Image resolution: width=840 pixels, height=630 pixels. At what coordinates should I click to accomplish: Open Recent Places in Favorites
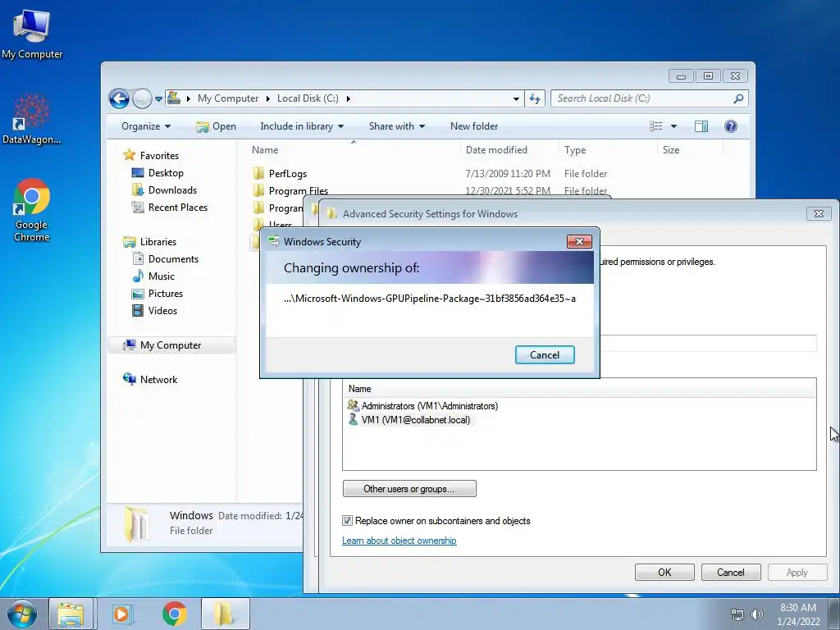(177, 208)
